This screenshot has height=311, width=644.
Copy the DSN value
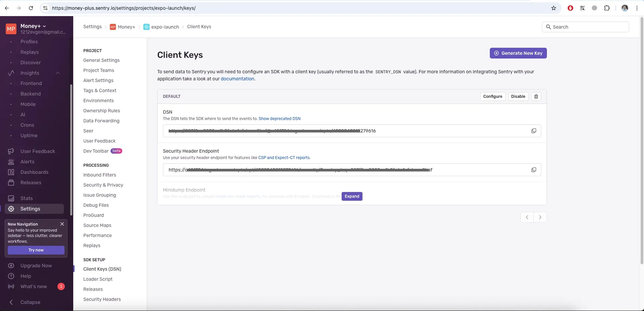(533, 131)
